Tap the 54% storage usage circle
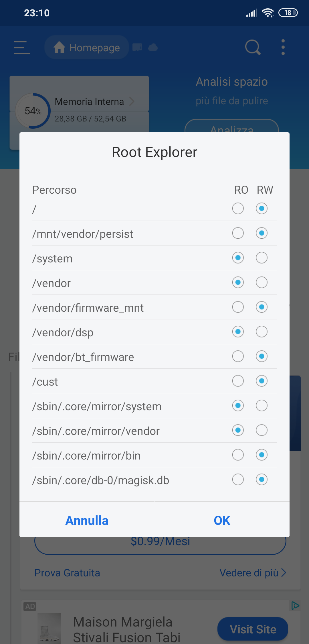The width and height of the screenshot is (309, 644). [33, 111]
